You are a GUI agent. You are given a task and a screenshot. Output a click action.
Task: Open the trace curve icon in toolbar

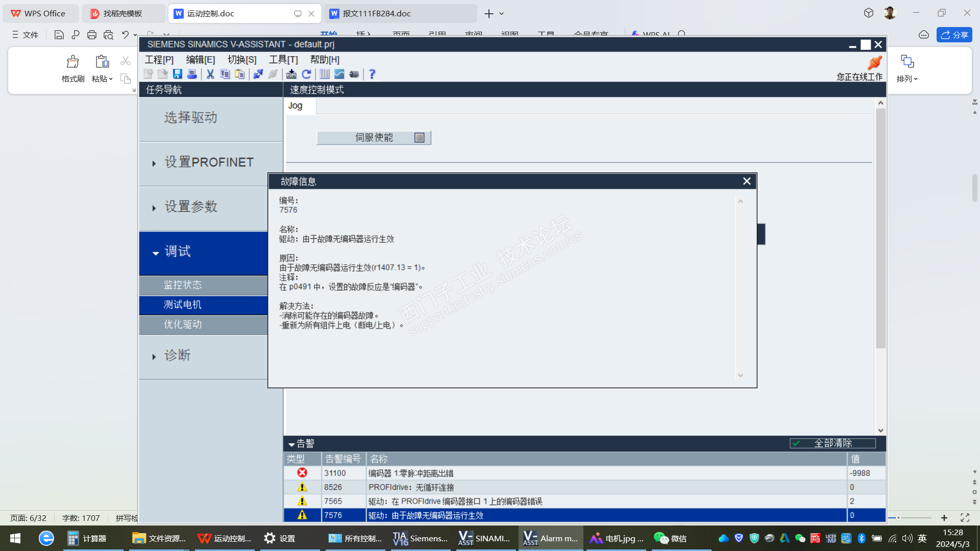click(339, 74)
